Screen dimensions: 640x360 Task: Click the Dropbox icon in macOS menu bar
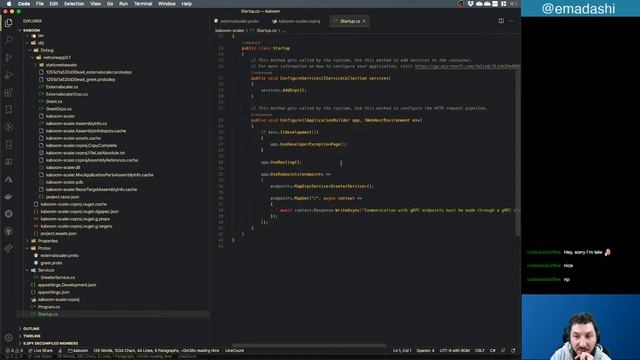click(470, 4)
